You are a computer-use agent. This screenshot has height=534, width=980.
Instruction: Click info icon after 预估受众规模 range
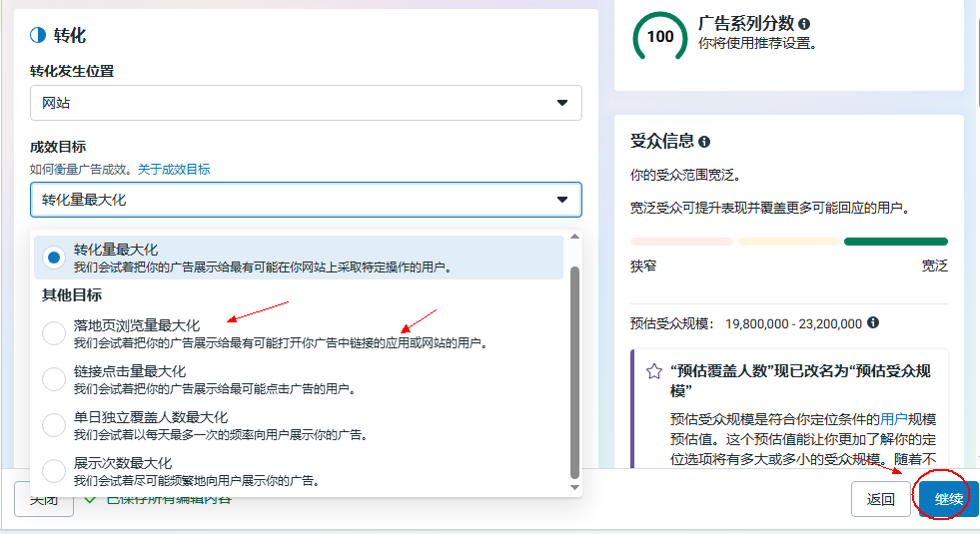pyautogui.click(x=873, y=323)
